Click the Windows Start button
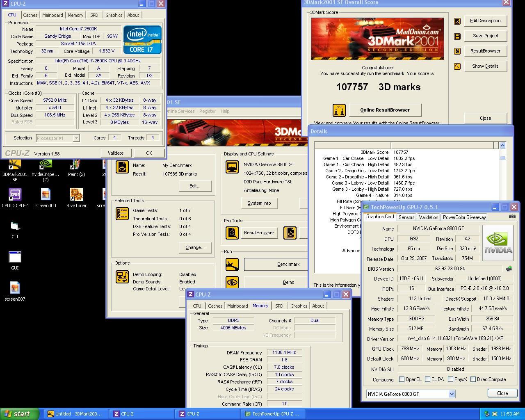525x420 pixels. [x=20, y=414]
